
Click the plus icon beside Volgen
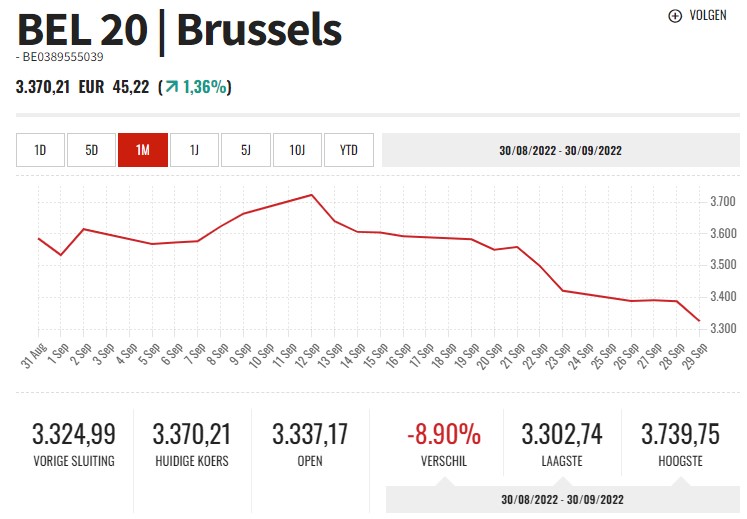674,15
